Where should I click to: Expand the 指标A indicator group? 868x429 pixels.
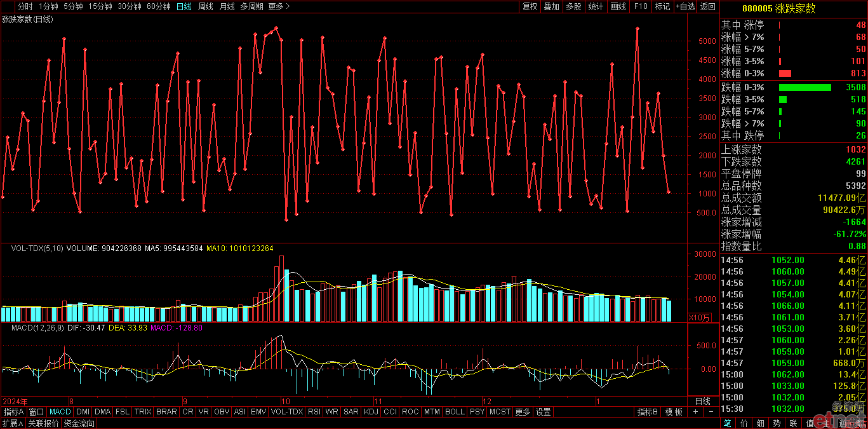click(14, 412)
